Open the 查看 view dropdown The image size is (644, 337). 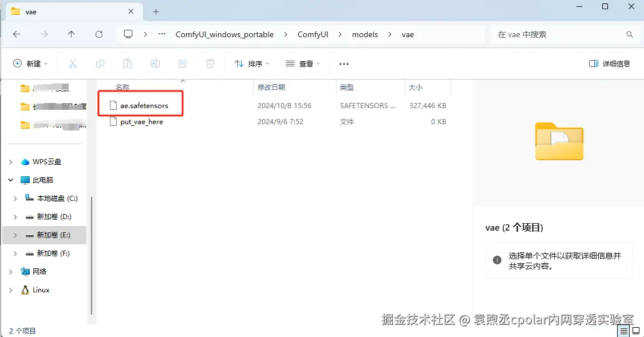(x=303, y=64)
